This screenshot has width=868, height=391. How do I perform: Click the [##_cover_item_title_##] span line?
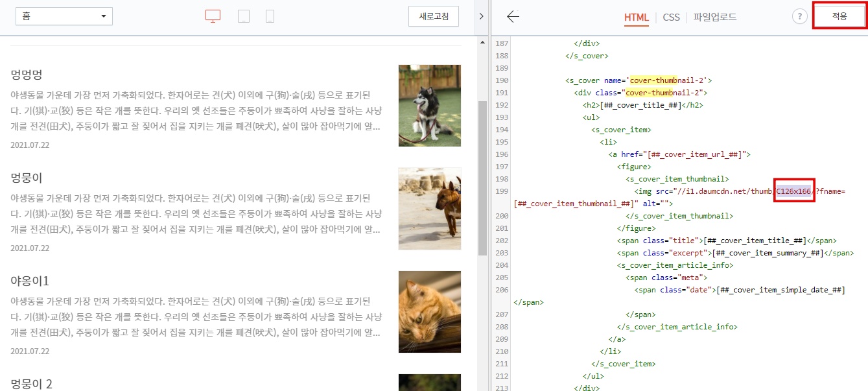point(727,241)
